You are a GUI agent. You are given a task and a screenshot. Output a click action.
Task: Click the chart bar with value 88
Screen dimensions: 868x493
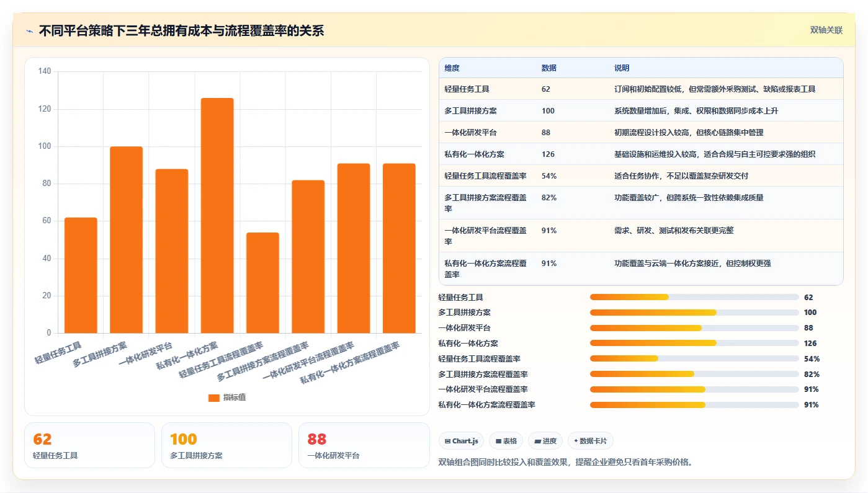pyautogui.click(x=172, y=251)
